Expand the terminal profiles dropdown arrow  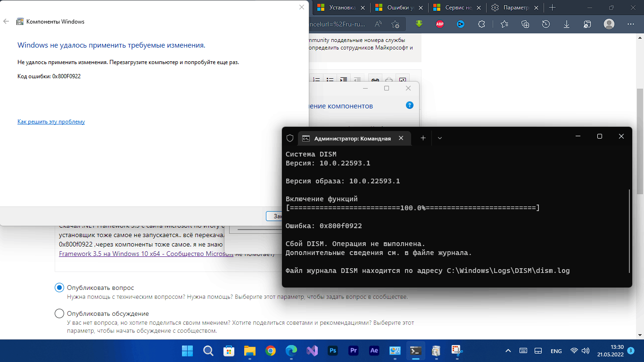440,138
